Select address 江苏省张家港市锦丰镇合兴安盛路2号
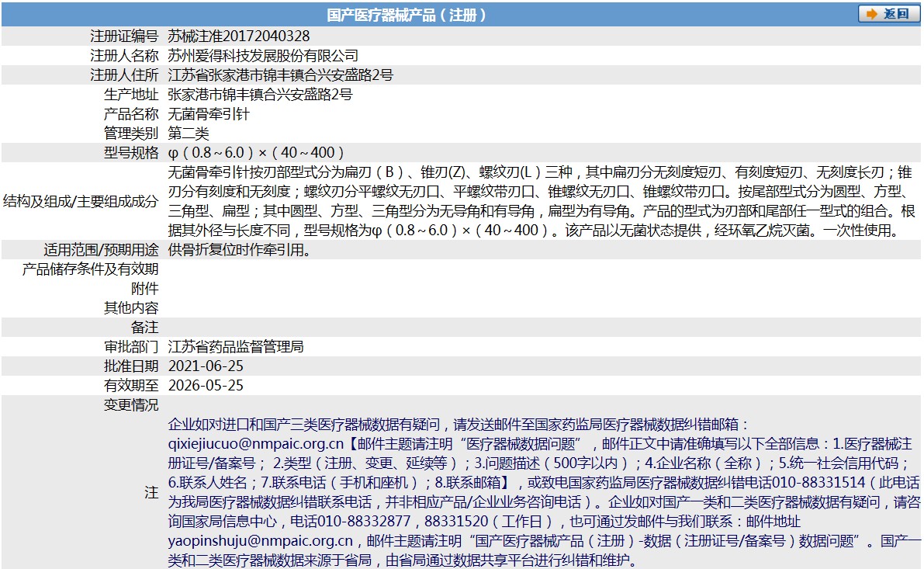Image resolution: width=924 pixels, height=569 pixels. click(281, 75)
